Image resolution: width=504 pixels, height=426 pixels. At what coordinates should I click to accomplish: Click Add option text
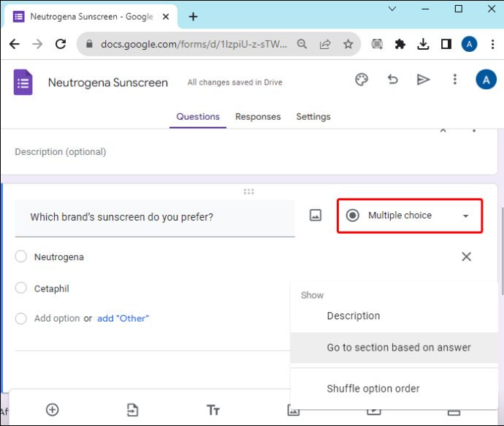click(x=57, y=319)
